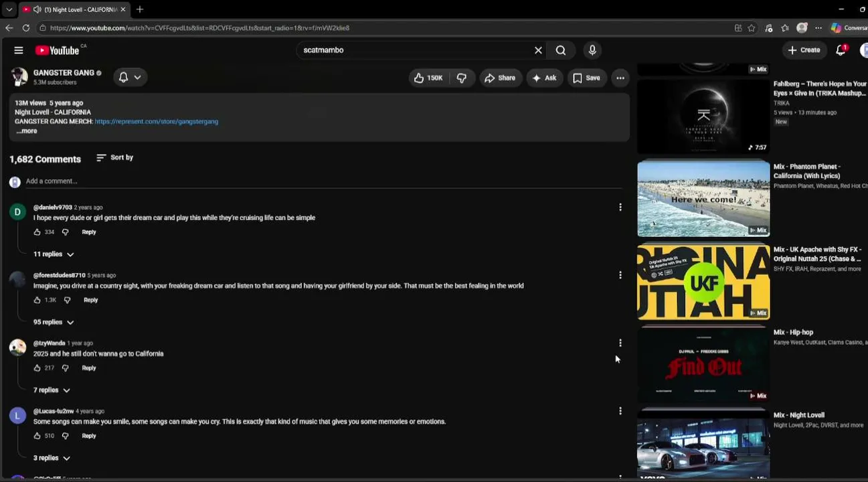Open browser settings and more menu

(818, 28)
